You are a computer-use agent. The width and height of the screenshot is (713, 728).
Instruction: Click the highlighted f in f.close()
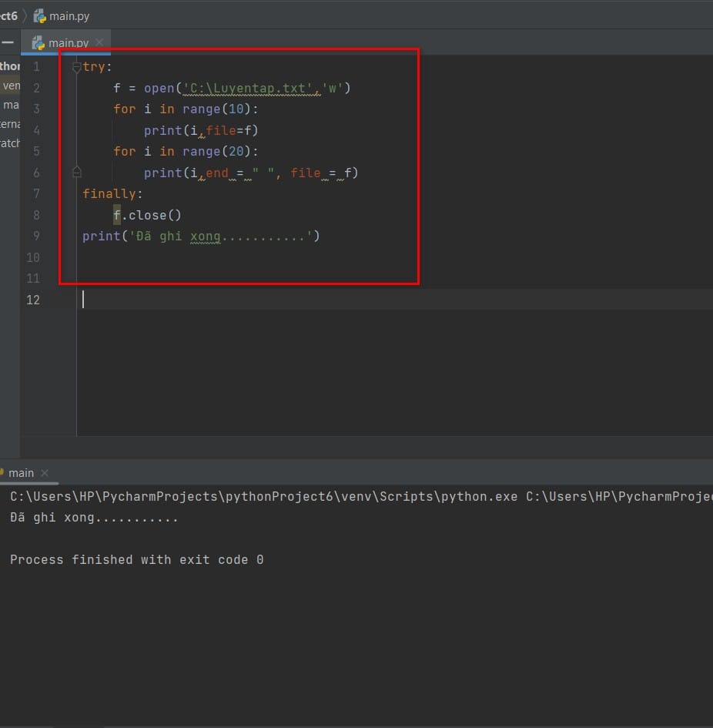pyautogui.click(x=116, y=215)
